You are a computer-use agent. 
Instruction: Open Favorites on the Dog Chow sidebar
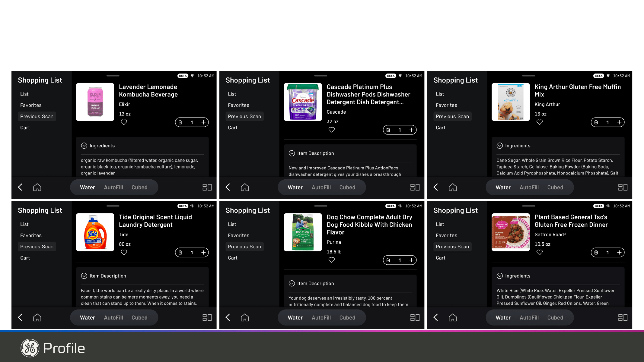[239, 235]
